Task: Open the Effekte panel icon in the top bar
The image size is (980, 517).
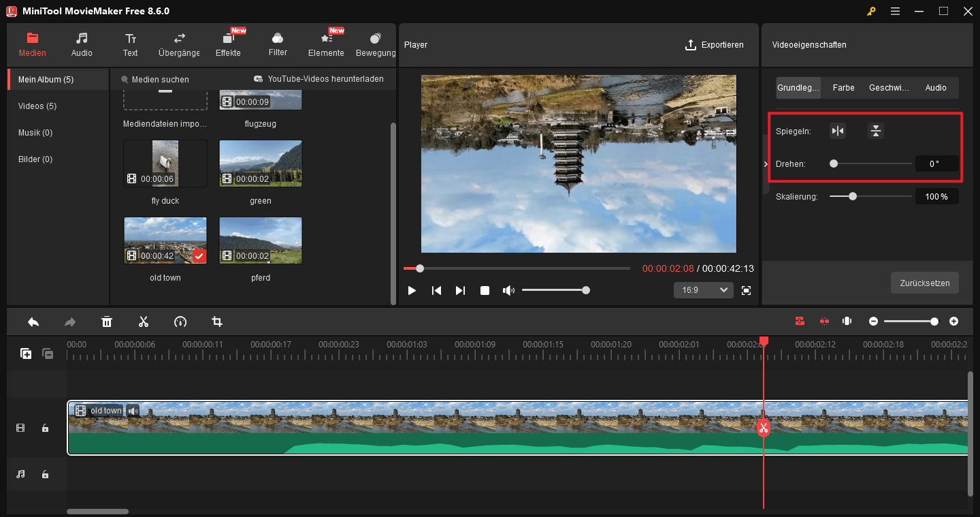Action: click(x=229, y=44)
